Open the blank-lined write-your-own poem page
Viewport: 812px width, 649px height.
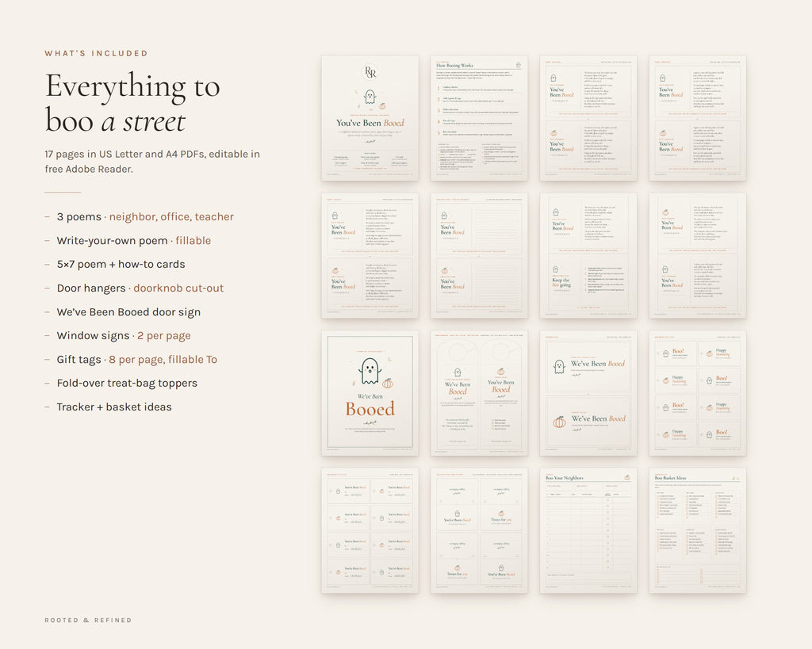(x=479, y=256)
